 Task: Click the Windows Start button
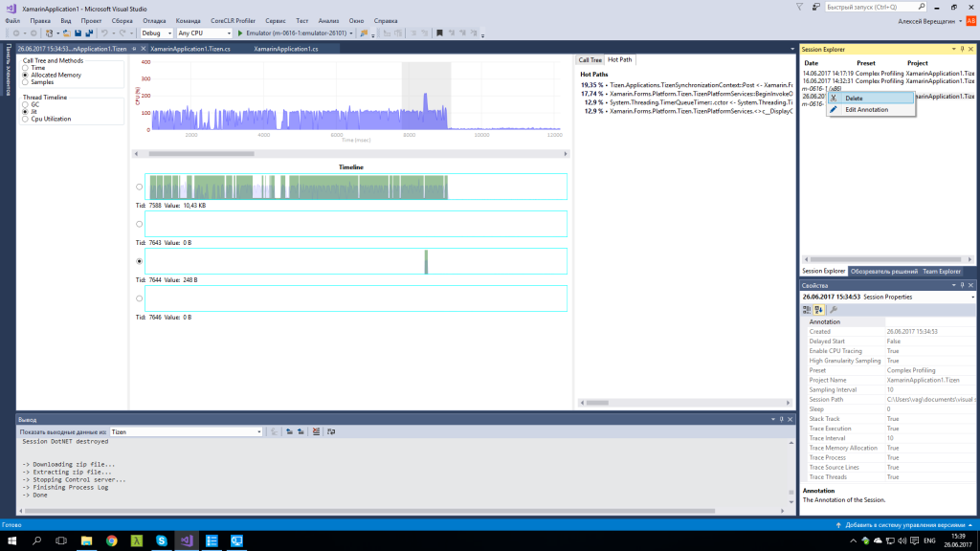click(x=11, y=541)
